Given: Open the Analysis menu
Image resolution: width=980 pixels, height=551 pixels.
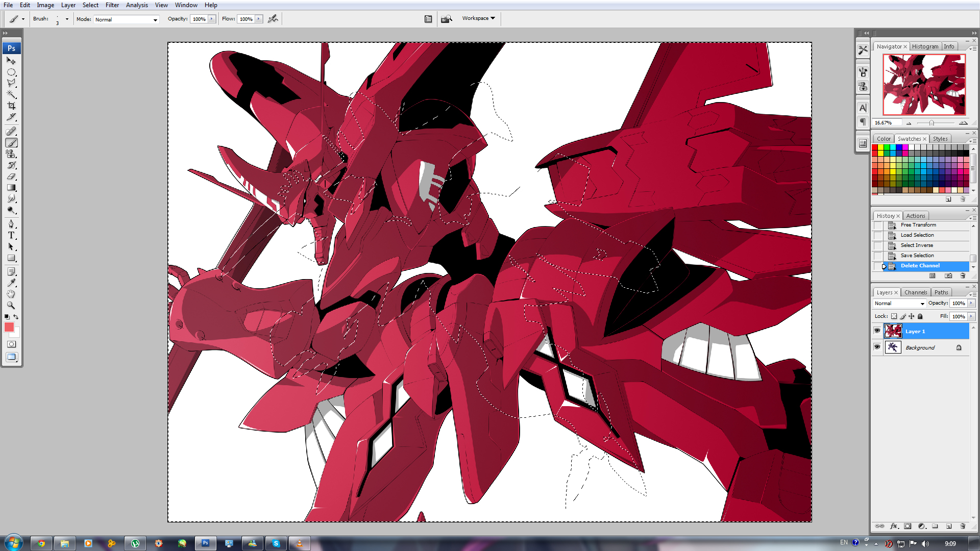Looking at the screenshot, I should point(137,5).
